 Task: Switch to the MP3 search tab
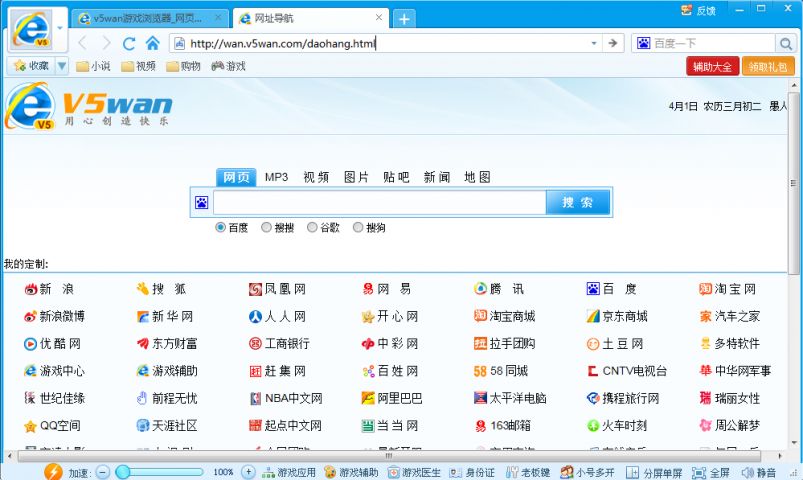pos(276,177)
